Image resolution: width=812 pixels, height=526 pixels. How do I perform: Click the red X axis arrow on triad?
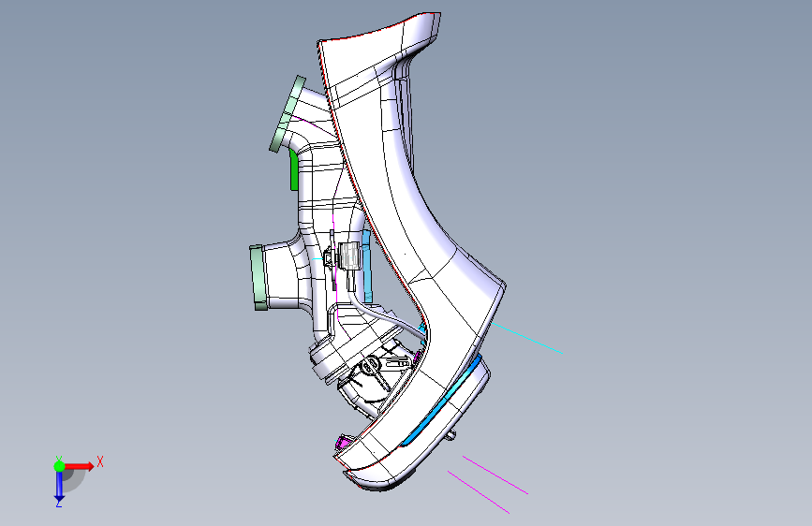click(80, 466)
